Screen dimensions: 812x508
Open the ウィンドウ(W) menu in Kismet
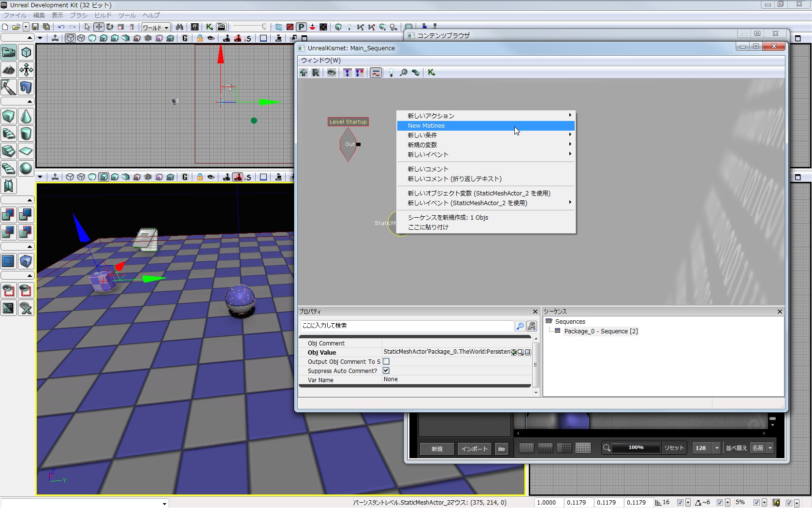(321, 60)
